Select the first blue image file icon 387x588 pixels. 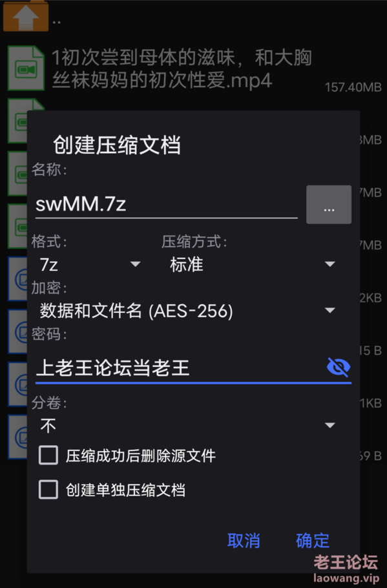17,279
